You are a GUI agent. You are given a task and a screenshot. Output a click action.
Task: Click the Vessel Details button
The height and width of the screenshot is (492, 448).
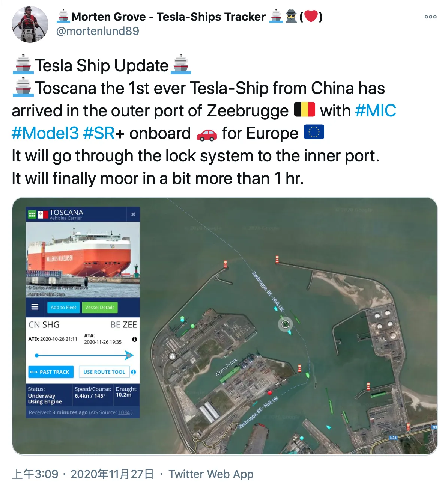(x=100, y=308)
